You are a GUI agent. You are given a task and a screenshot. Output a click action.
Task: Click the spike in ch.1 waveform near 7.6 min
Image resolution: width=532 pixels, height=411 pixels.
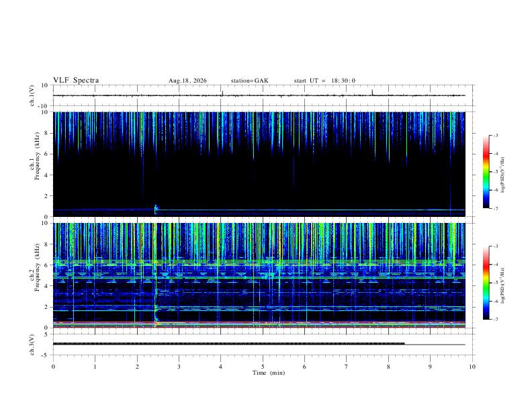tap(372, 92)
